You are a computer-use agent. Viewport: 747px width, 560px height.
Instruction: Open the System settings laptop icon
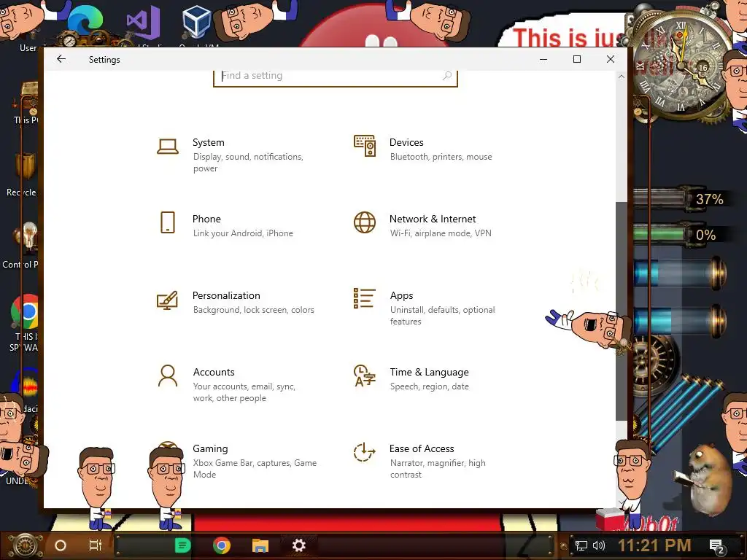[x=168, y=146]
